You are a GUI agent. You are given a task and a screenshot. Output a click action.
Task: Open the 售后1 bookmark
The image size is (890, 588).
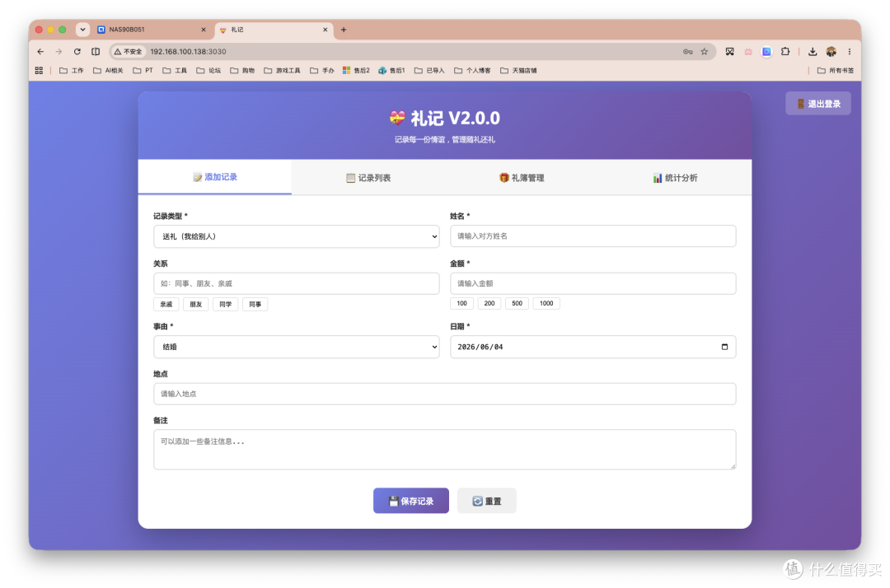tap(391, 70)
